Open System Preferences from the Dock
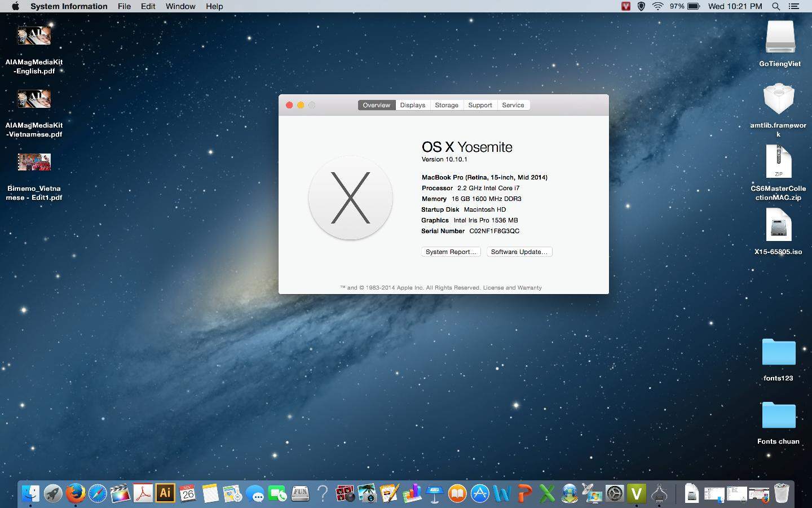The height and width of the screenshot is (508, 812). pos(615,493)
